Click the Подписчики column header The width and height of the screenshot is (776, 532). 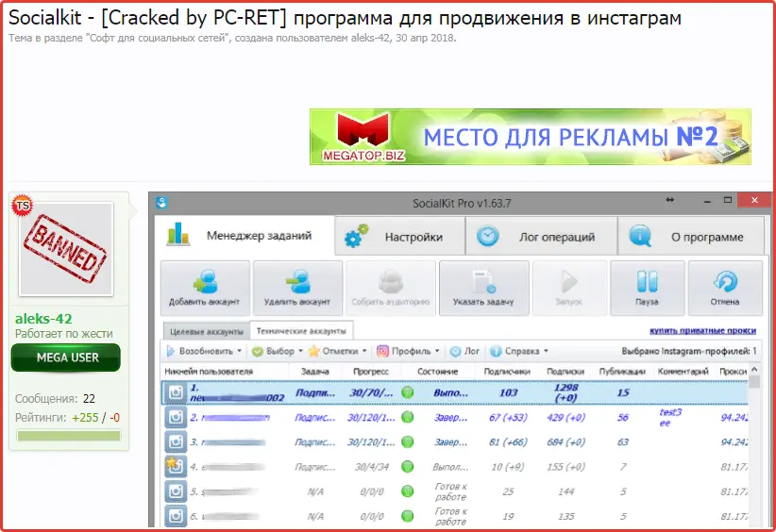coord(507,372)
